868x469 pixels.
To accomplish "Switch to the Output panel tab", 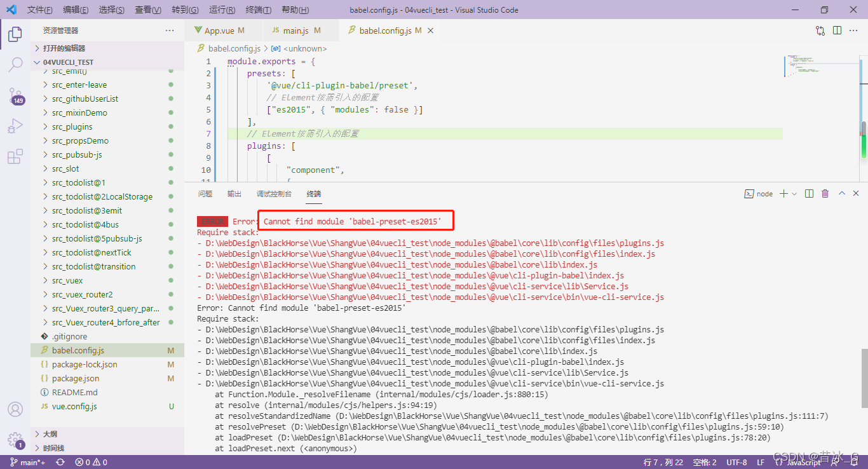I will (234, 194).
